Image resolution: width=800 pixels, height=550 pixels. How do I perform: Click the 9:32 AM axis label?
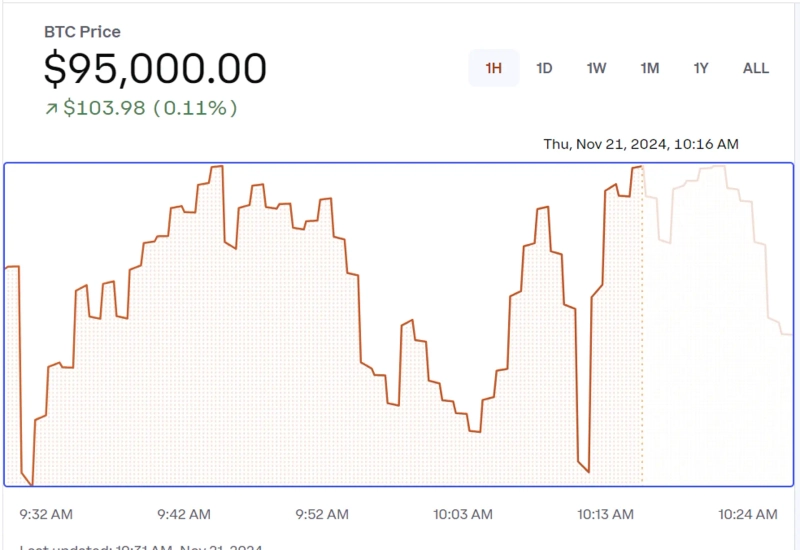(x=46, y=514)
